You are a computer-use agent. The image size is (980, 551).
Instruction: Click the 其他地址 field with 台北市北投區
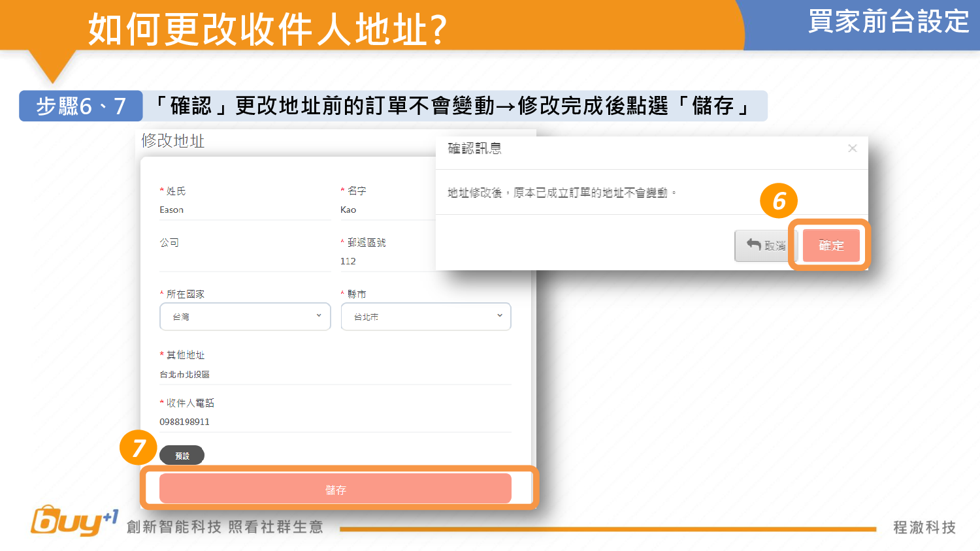pyautogui.click(x=335, y=375)
